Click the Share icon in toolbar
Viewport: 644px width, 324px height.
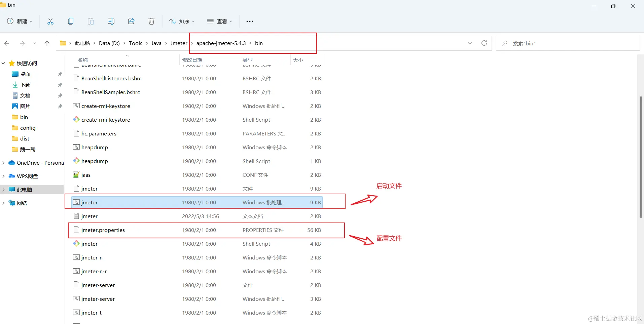(x=131, y=21)
